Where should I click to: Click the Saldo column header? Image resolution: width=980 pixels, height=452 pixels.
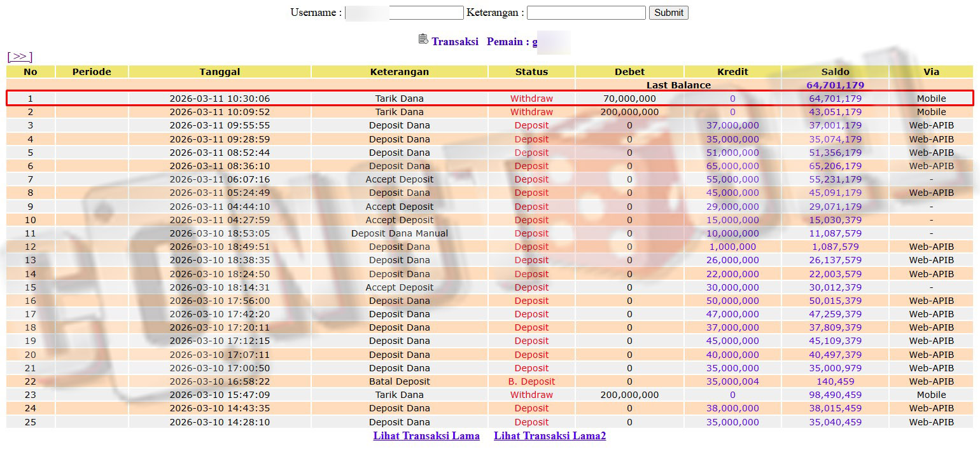835,72
